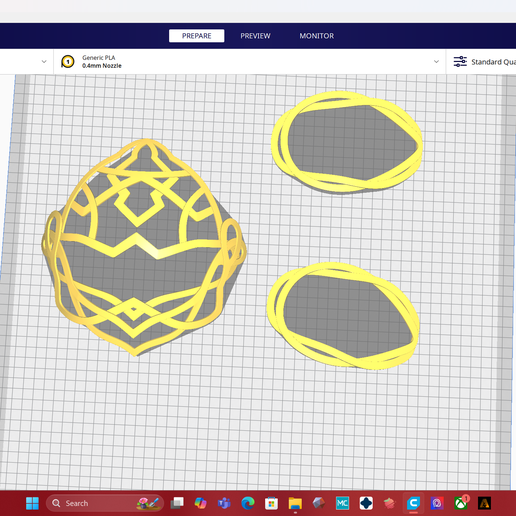The image size is (516, 516).
Task: Open the Windows Start menu
Action: tap(32, 503)
